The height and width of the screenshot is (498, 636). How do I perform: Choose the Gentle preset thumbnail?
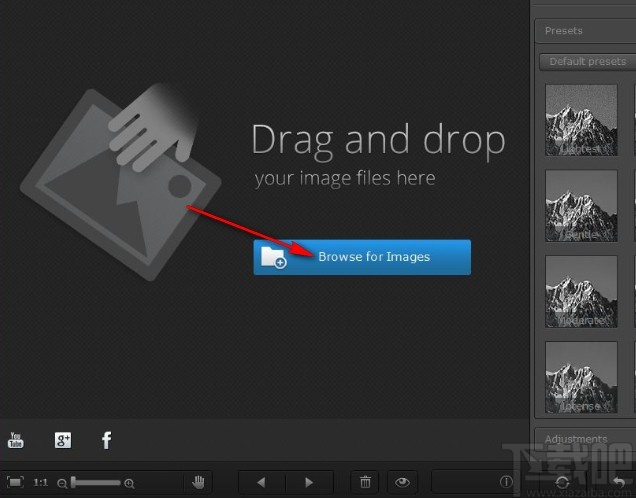click(581, 206)
